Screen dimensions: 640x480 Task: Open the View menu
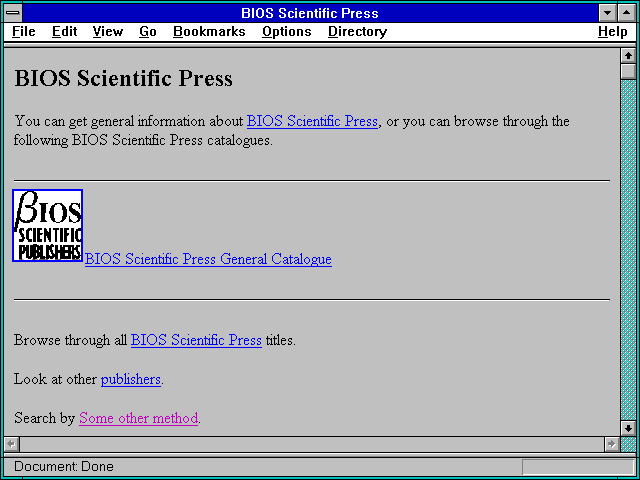pos(108,32)
